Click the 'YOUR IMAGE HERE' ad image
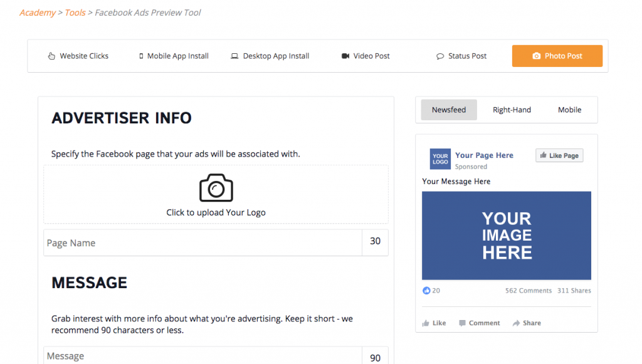Viewport: 642px width, 364px height. pyautogui.click(x=507, y=236)
